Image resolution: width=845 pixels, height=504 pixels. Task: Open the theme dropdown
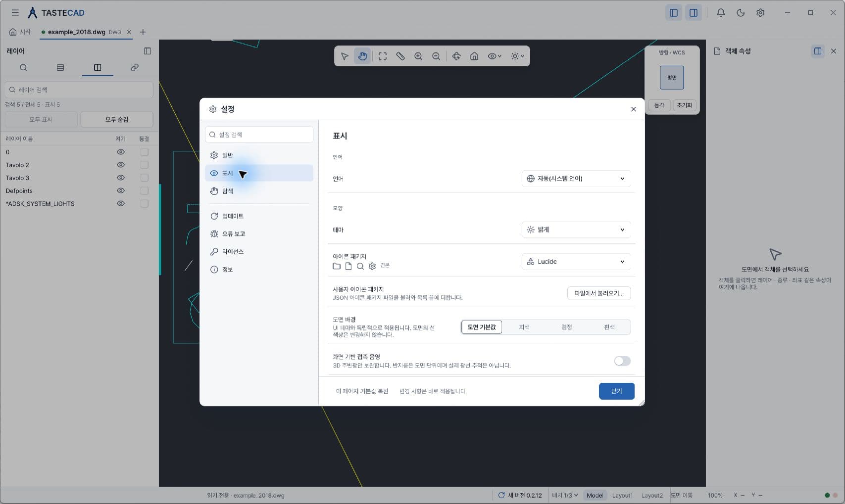pos(576,229)
